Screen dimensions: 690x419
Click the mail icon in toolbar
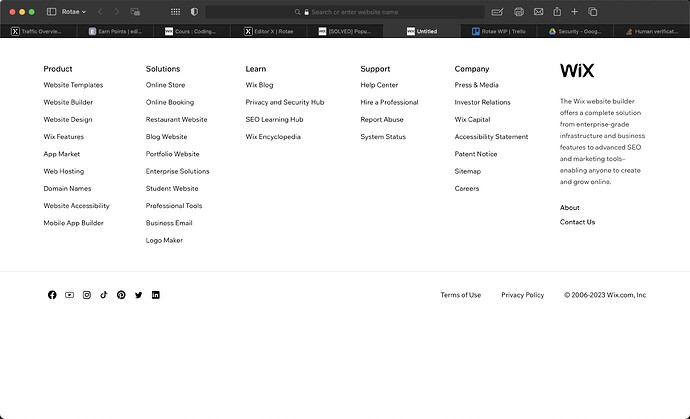pos(538,12)
